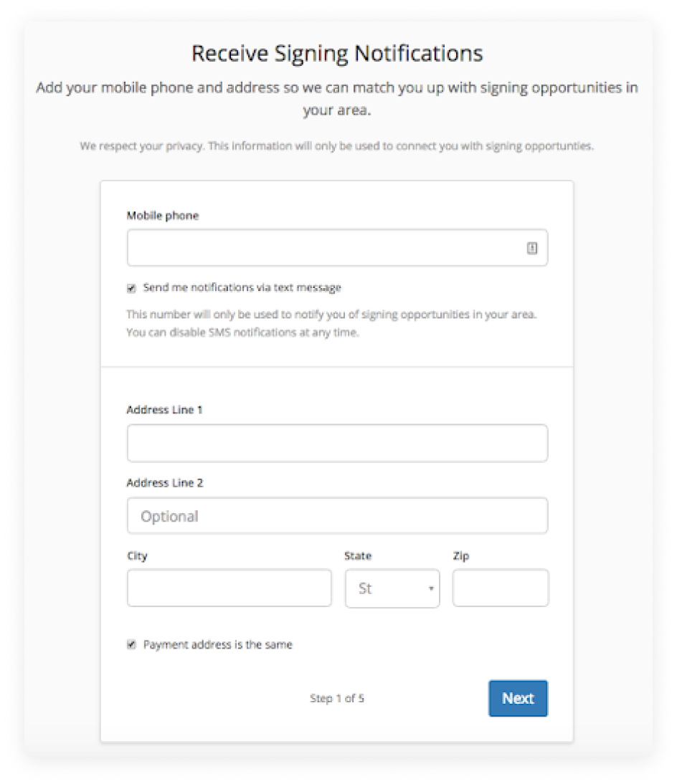
Task: Click the Address Line 2 label
Action: 164,482
